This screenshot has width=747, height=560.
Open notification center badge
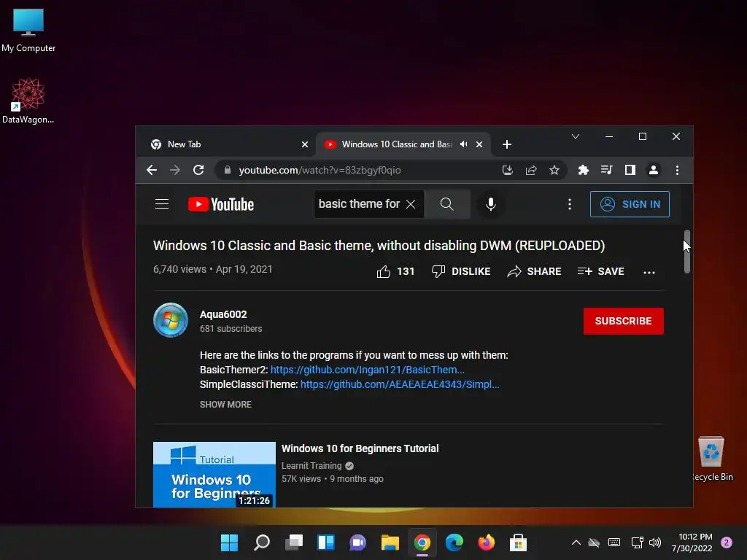tap(727, 542)
